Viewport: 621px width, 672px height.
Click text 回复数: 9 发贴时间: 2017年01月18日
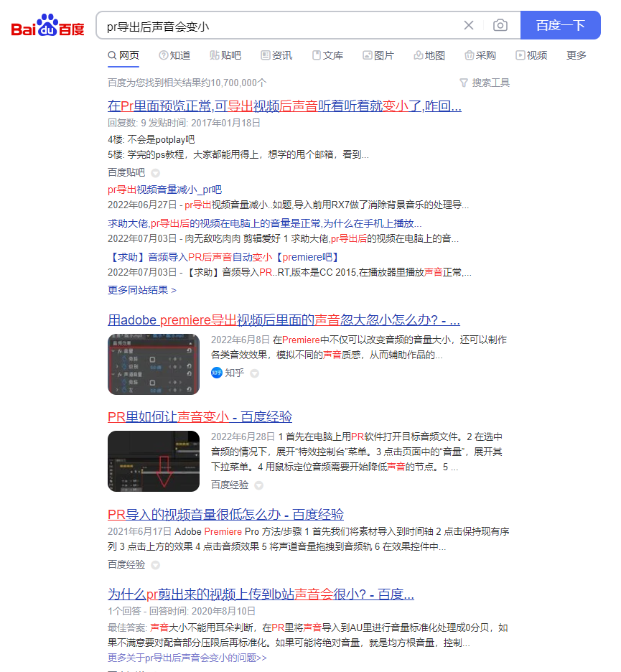click(x=184, y=123)
